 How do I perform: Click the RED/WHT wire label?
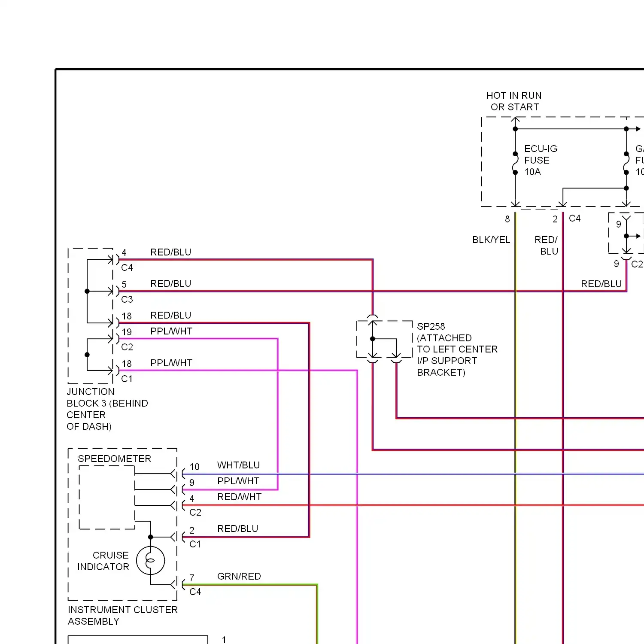click(239, 497)
